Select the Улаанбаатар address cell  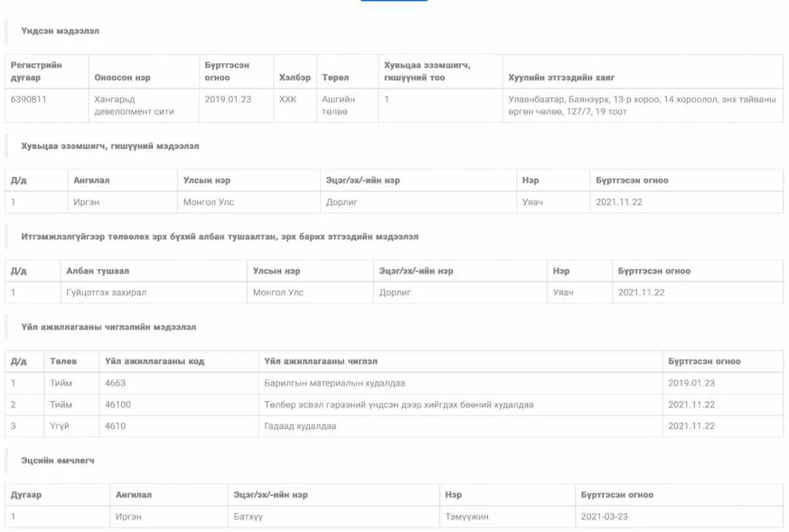(642, 106)
